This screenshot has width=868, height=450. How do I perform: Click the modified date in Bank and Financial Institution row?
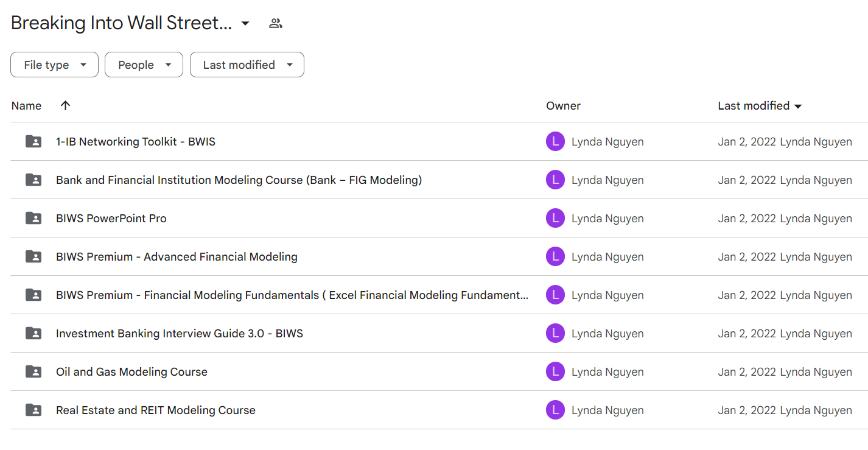(747, 180)
